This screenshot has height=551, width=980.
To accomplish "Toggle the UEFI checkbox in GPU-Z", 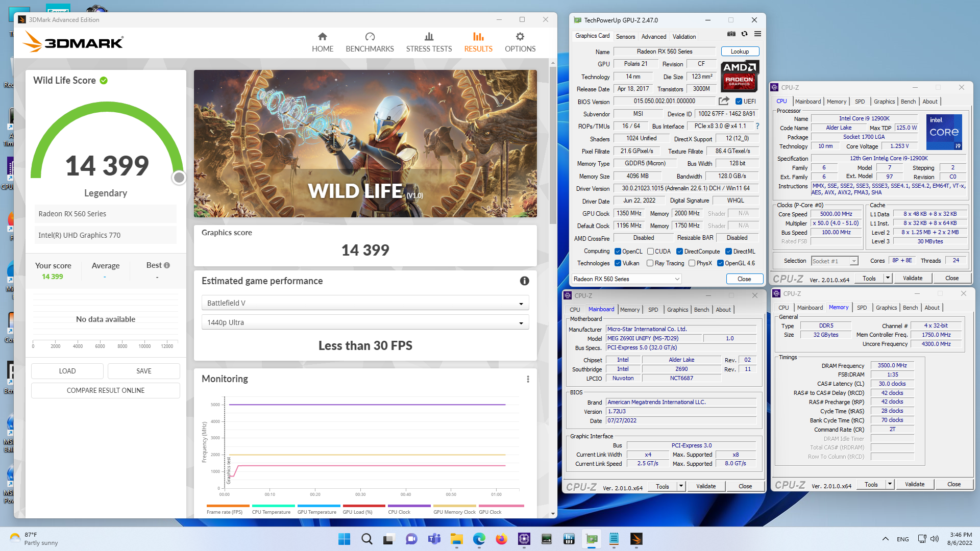I will coord(739,101).
